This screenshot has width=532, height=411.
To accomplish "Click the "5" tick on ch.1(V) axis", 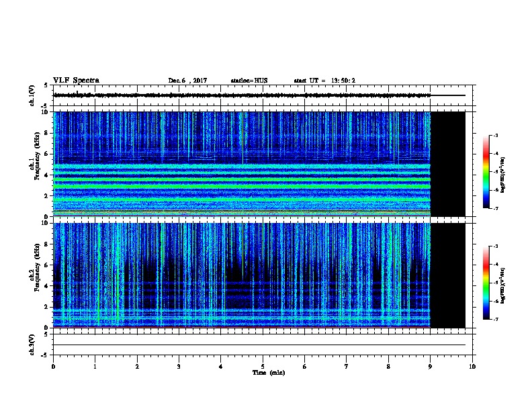I will 46,85.
